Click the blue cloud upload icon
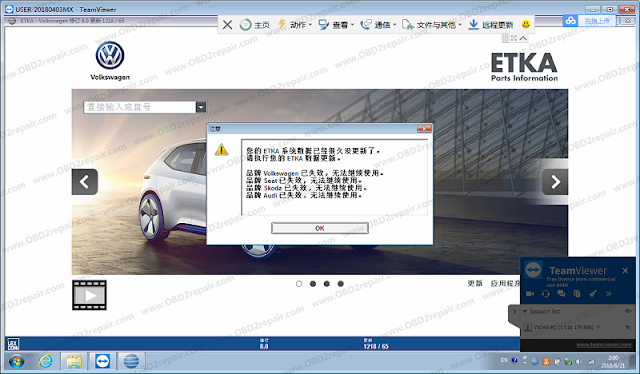This screenshot has height=374, width=640. point(570,20)
